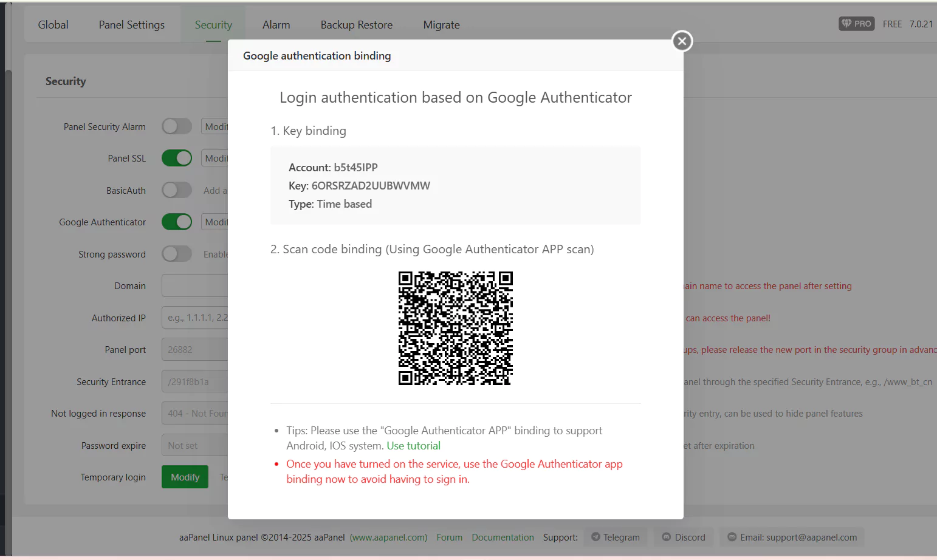Open the www.aapanel.com link
This screenshot has width=937, height=560.
[388, 538]
